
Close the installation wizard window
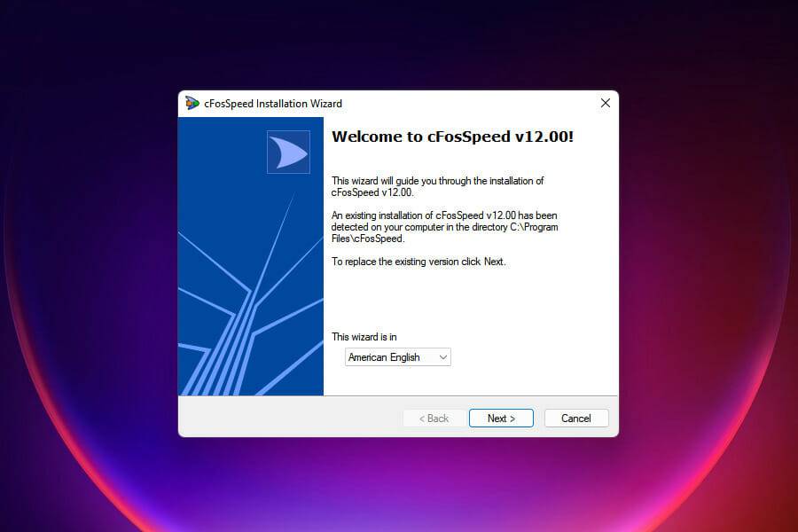pyautogui.click(x=606, y=103)
